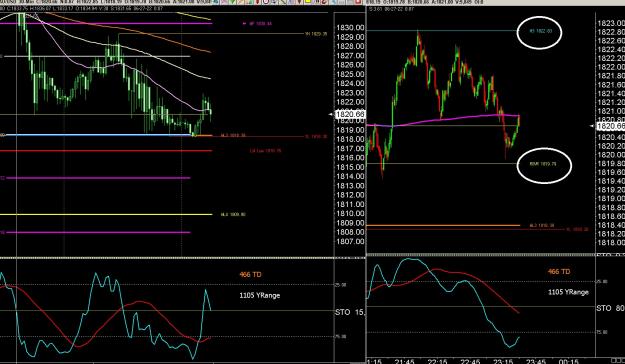625x364 pixels.
Task: Click the 1815.00 price label on left chart axis
Action: coord(350,167)
